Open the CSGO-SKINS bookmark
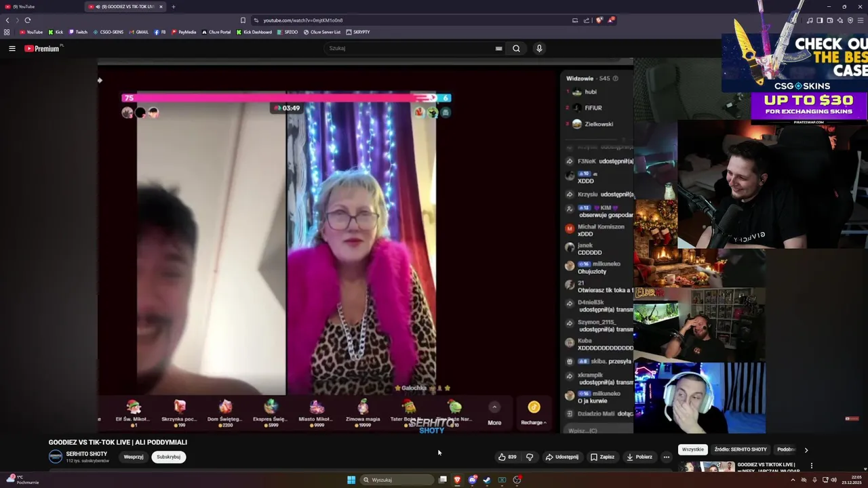This screenshot has height=488, width=868. 108,32
